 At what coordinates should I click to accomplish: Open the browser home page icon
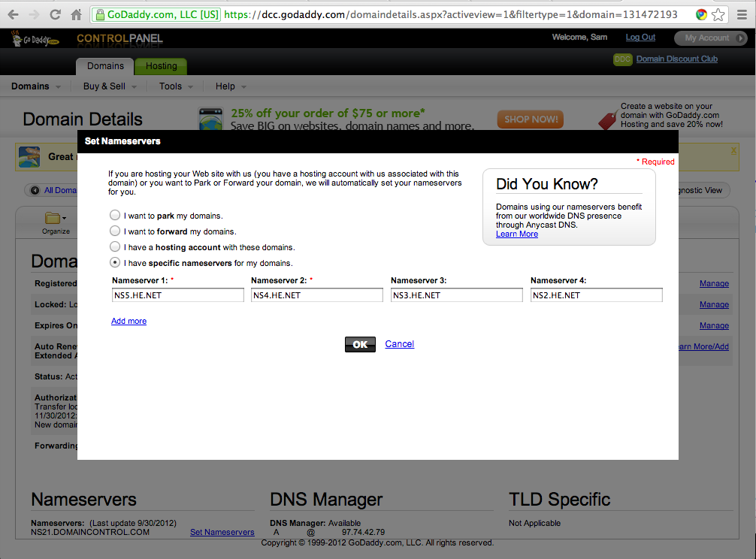click(76, 14)
